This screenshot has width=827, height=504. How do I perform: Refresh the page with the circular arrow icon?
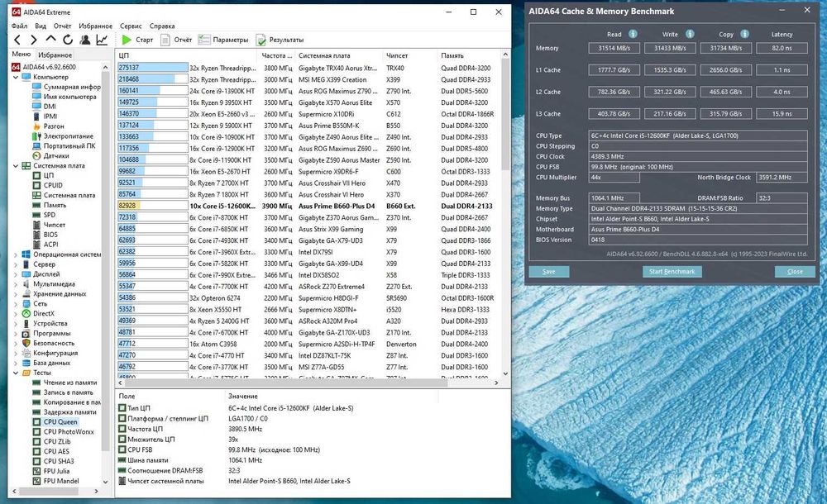pyautogui.click(x=68, y=40)
